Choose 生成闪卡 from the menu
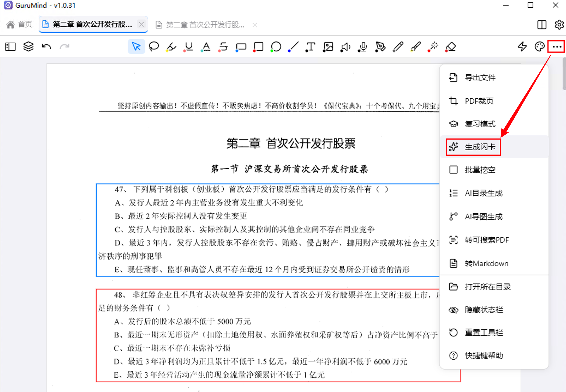The height and width of the screenshot is (392, 566). pos(494,147)
